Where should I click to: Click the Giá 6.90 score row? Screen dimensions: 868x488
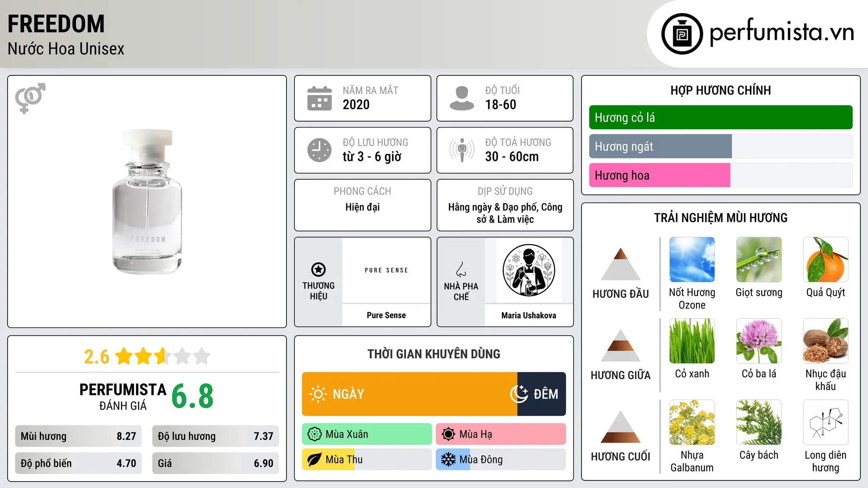tap(215, 463)
